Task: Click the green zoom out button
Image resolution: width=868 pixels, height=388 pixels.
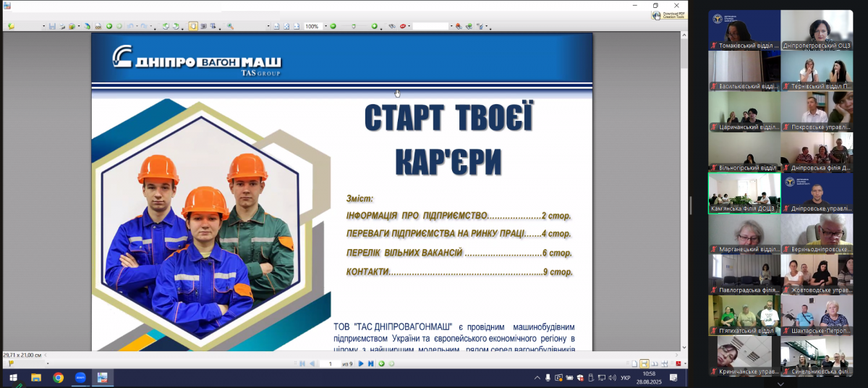Action: 333,26
